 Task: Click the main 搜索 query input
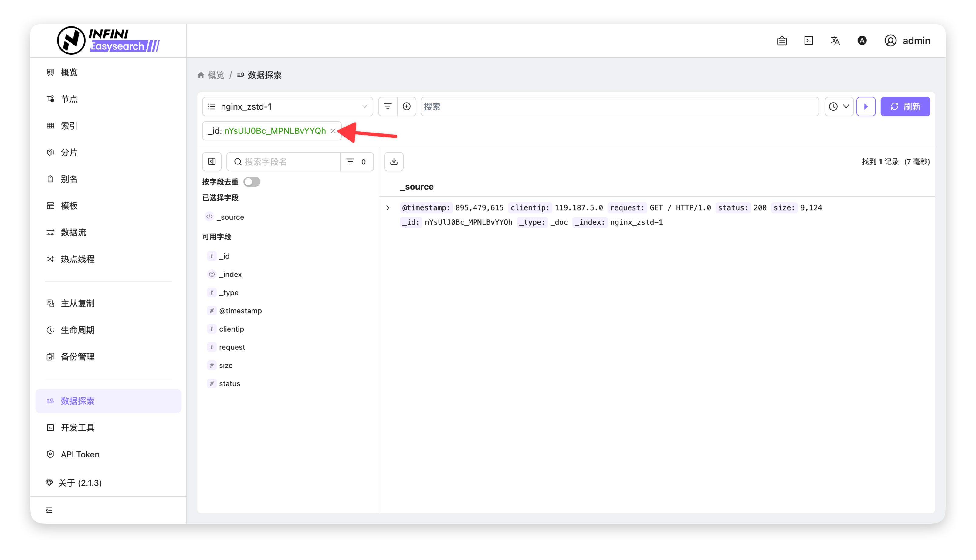619,106
